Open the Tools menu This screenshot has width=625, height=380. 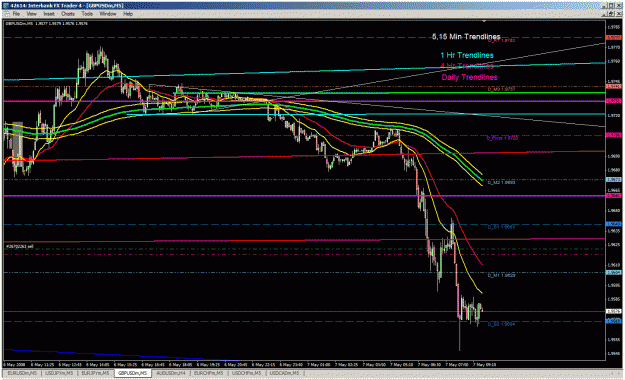(87, 14)
